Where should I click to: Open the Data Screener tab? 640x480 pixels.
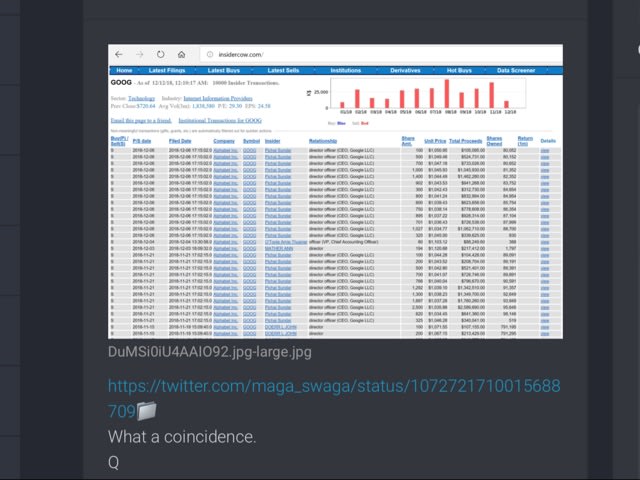tap(521, 71)
